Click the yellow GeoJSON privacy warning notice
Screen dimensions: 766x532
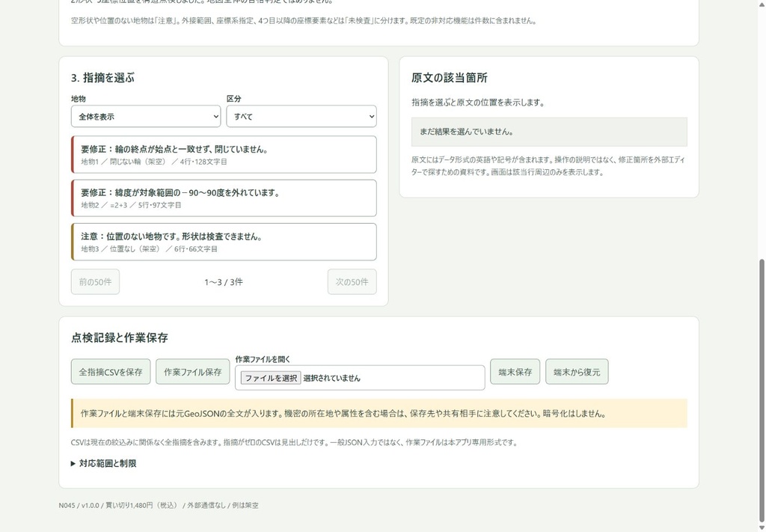[379, 413]
